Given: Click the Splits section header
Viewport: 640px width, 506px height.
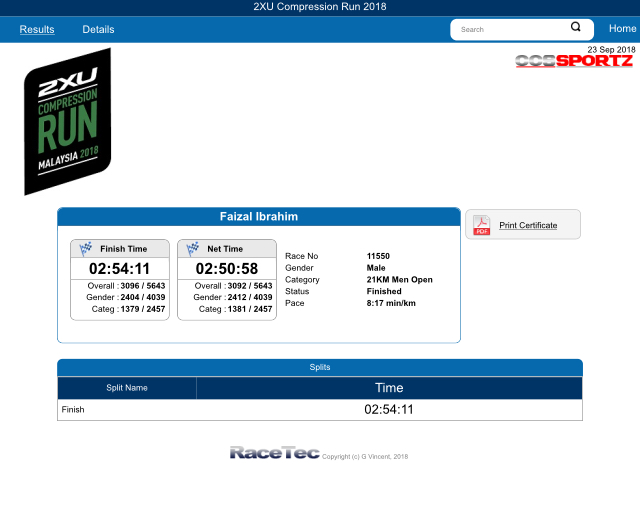Looking at the screenshot, I should coord(320,367).
